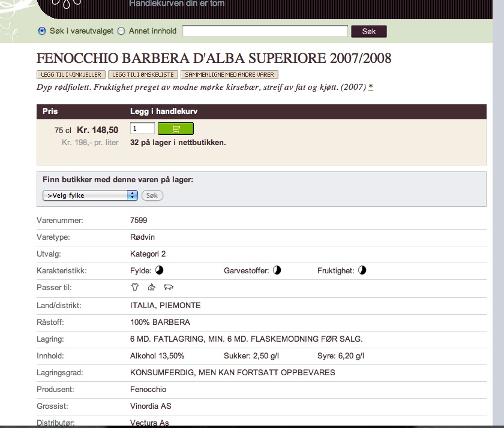Click the top search text field
The image size is (504, 428).
pyautogui.click(x=265, y=31)
